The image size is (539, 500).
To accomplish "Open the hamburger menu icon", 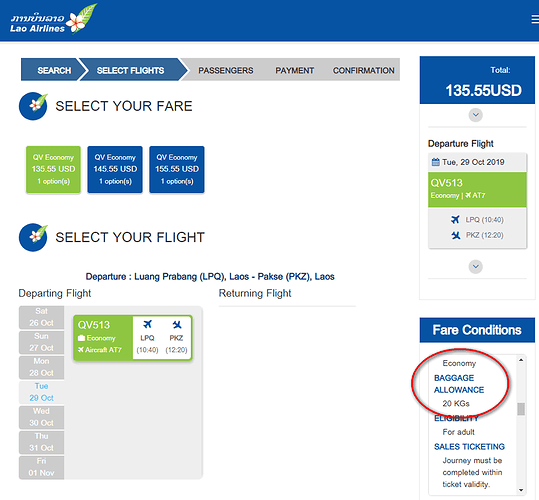I will tap(535, 19).
